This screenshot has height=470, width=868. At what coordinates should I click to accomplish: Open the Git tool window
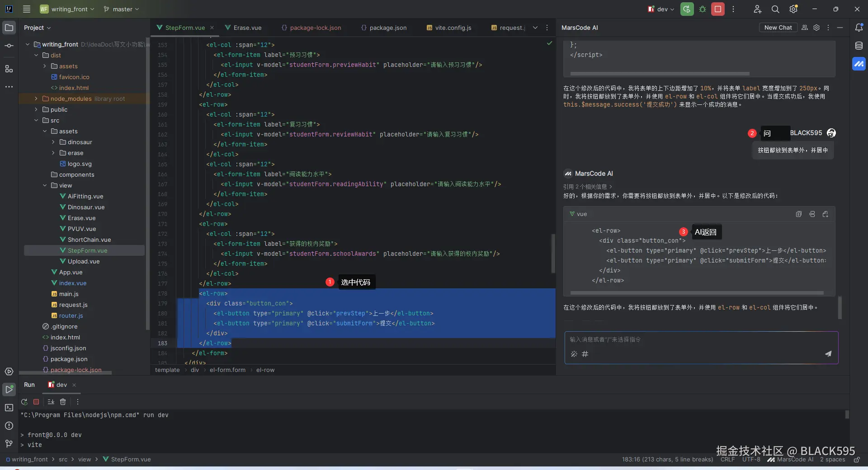point(9,444)
